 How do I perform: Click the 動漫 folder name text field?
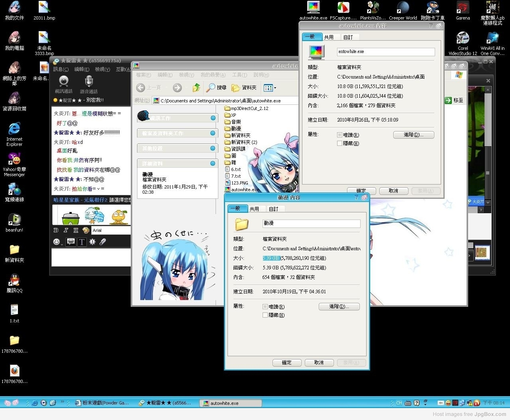(x=311, y=224)
